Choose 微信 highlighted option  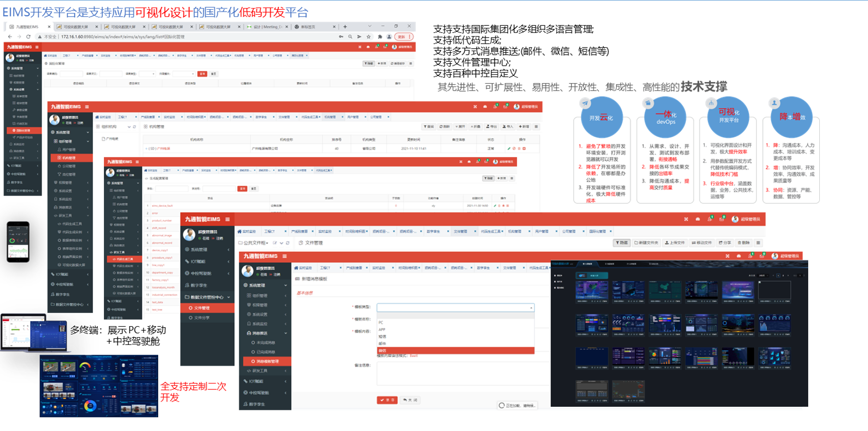click(x=455, y=350)
